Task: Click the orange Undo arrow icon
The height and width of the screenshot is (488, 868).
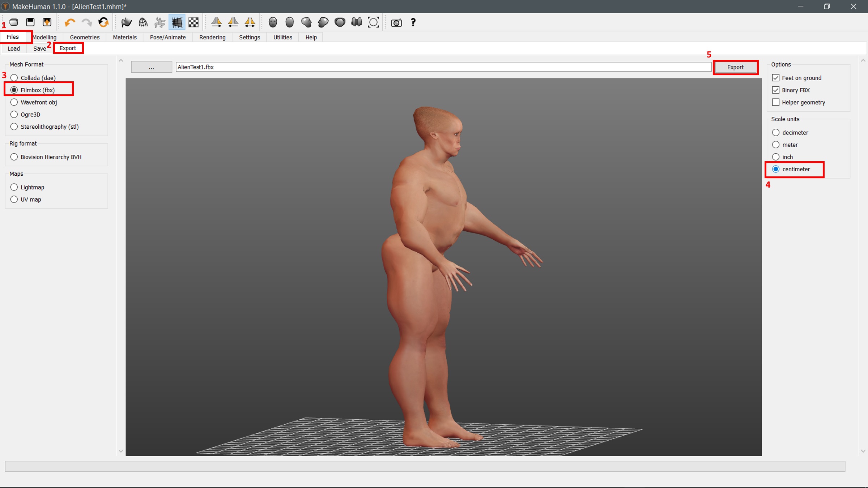Action: tap(69, 23)
